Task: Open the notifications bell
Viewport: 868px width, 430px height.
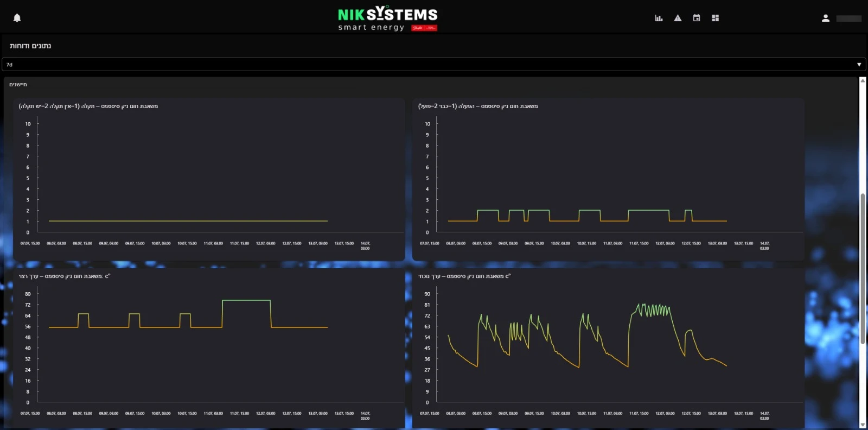Action: (x=17, y=18)
